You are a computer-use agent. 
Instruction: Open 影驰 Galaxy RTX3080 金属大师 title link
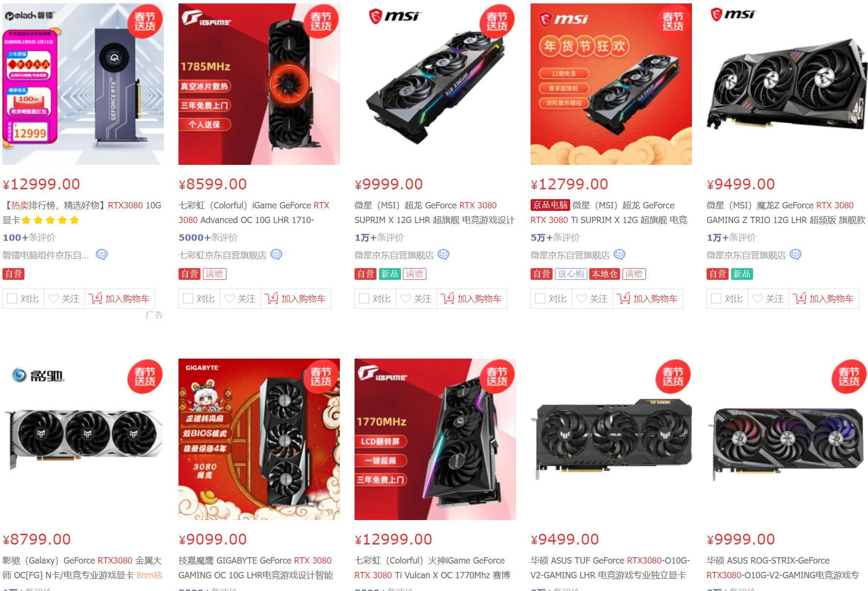click(82, 568)
